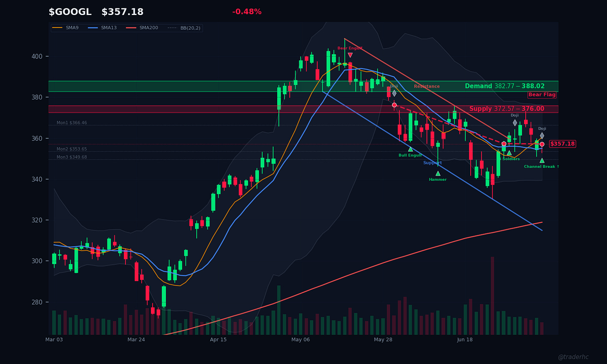Click the 380 price axis label
607x364 pixels.
click(38, 97)
